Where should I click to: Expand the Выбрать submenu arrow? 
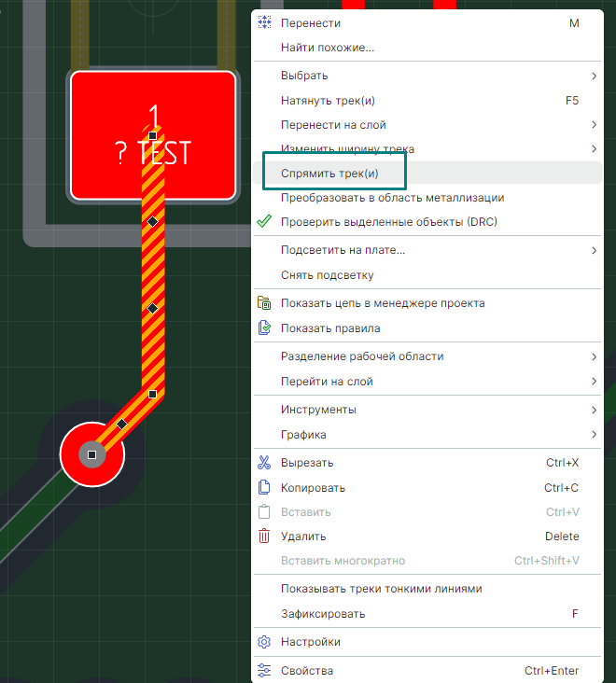click(594, 76)
